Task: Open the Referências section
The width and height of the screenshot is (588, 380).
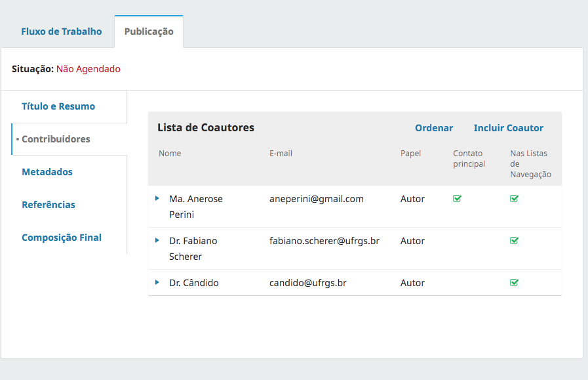Action: coord(49,205)
